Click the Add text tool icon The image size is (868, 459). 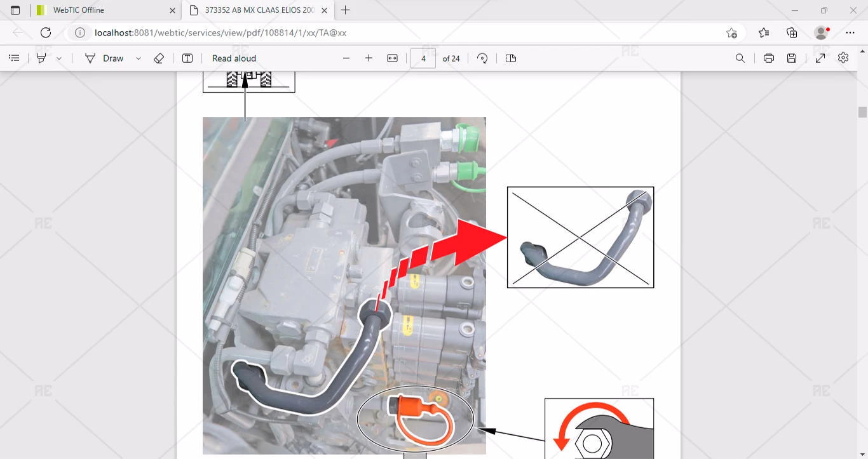(x=187, y=58)
